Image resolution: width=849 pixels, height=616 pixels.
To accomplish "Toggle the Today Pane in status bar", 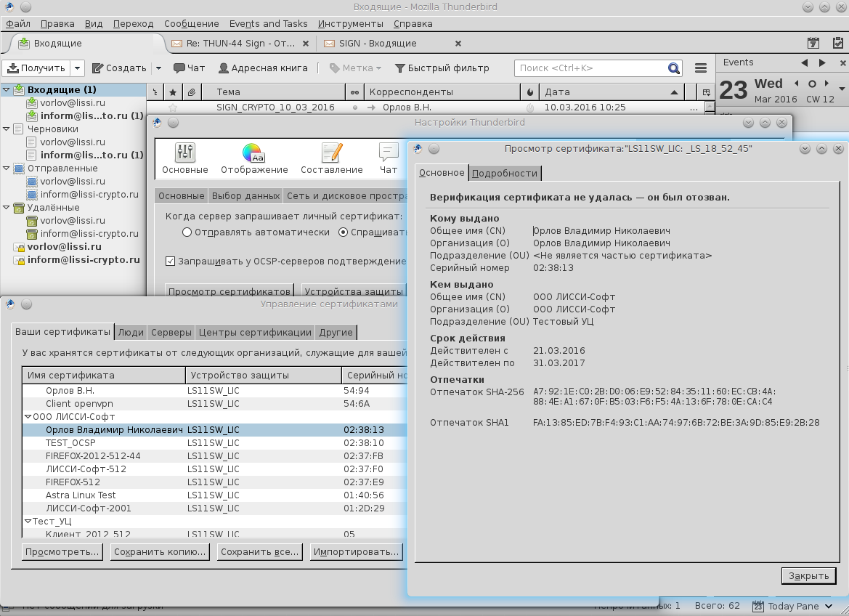I will point(792,607).
